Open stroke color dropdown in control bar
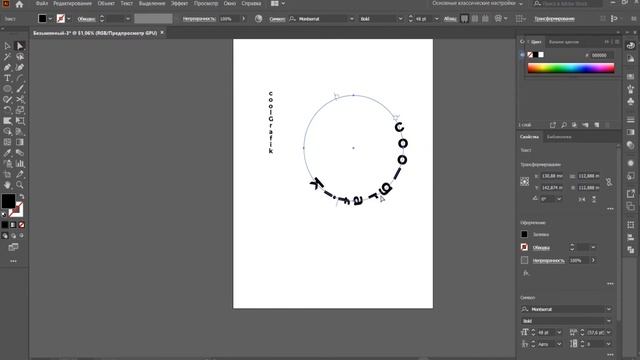Image resolution: width=640 pixels, height=360 pixels. tap(69, 19)
